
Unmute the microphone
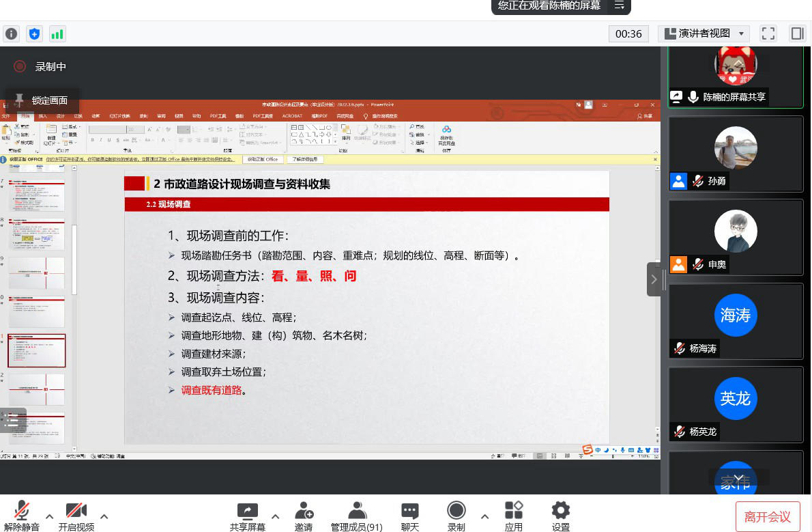[21, 516]
